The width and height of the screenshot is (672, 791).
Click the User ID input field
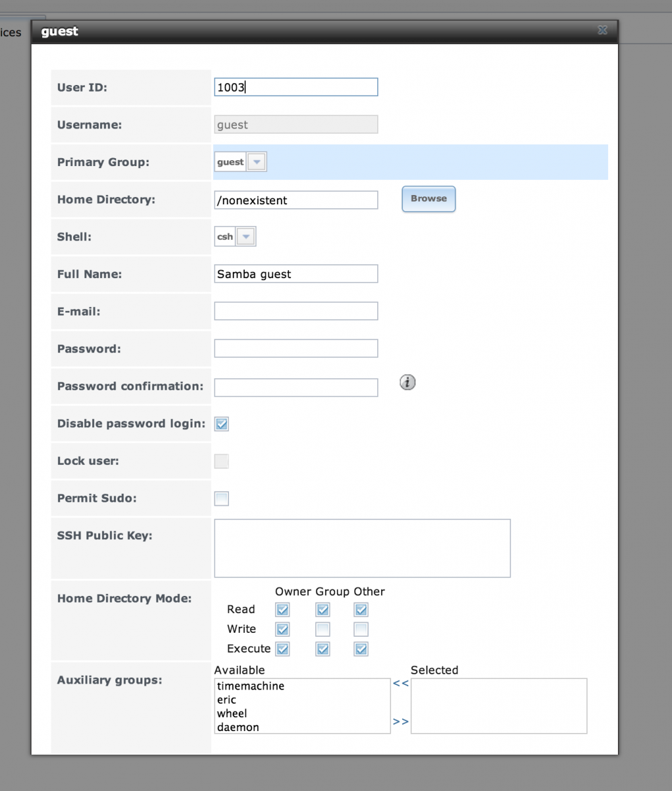coord(296,87)
